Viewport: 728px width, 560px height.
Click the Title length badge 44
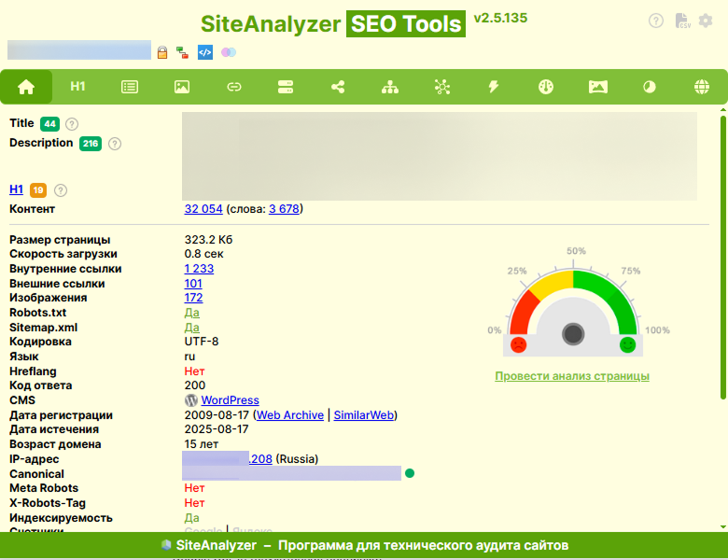[49, 124]
